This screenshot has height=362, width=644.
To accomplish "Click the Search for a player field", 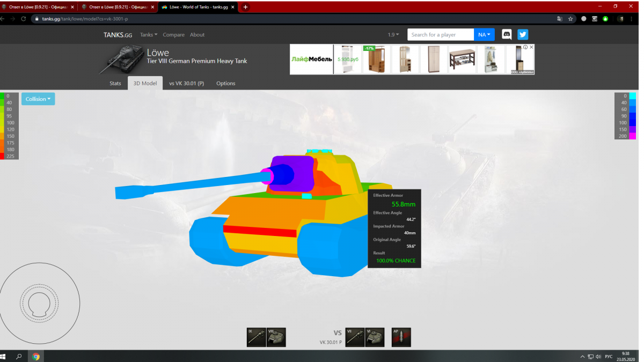I will coord(441,34).
